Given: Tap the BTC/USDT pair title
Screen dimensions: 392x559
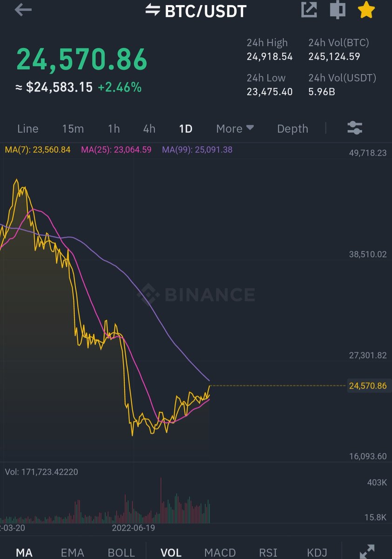Looking at the screenshot, I should [x=205, y=10].
